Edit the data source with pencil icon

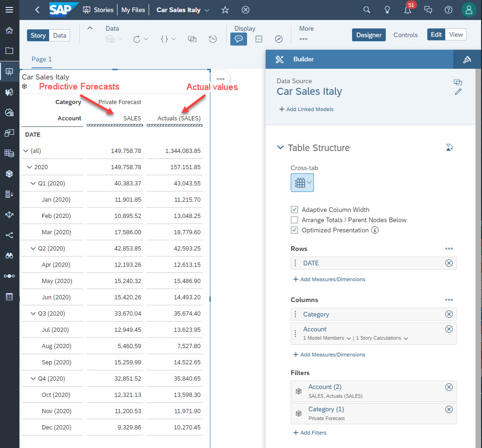pos(458,92)
